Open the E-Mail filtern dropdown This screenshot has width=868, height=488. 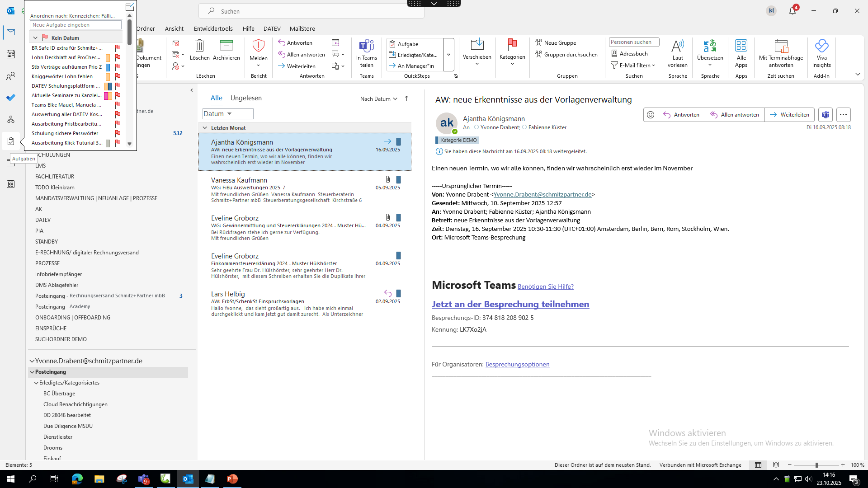633,66
